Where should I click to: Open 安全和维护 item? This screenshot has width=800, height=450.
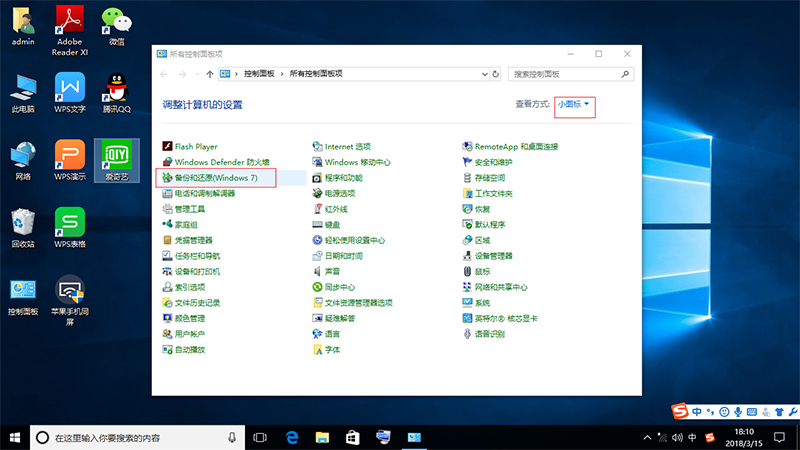(x=487, y=162)
